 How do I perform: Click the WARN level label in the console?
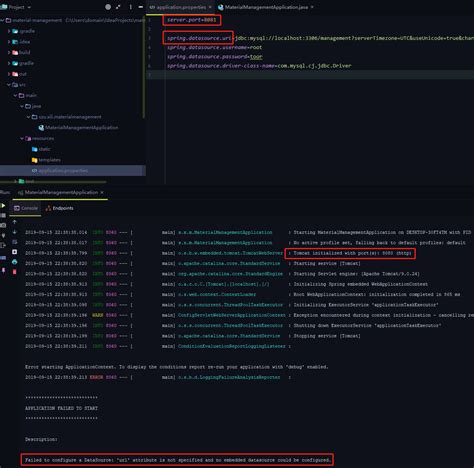click(x=97, y=315)
